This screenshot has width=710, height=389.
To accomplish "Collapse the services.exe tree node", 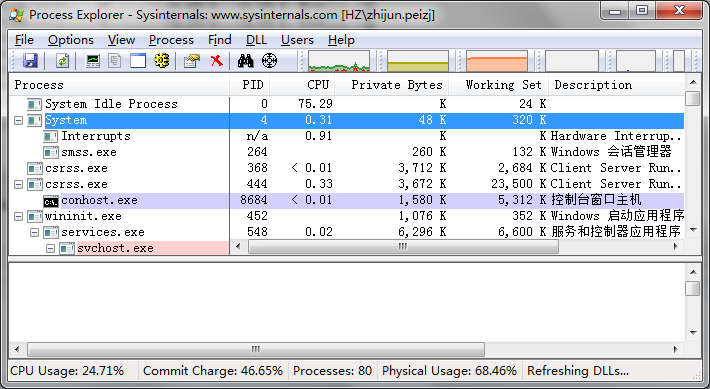I will tap(34, 232).
